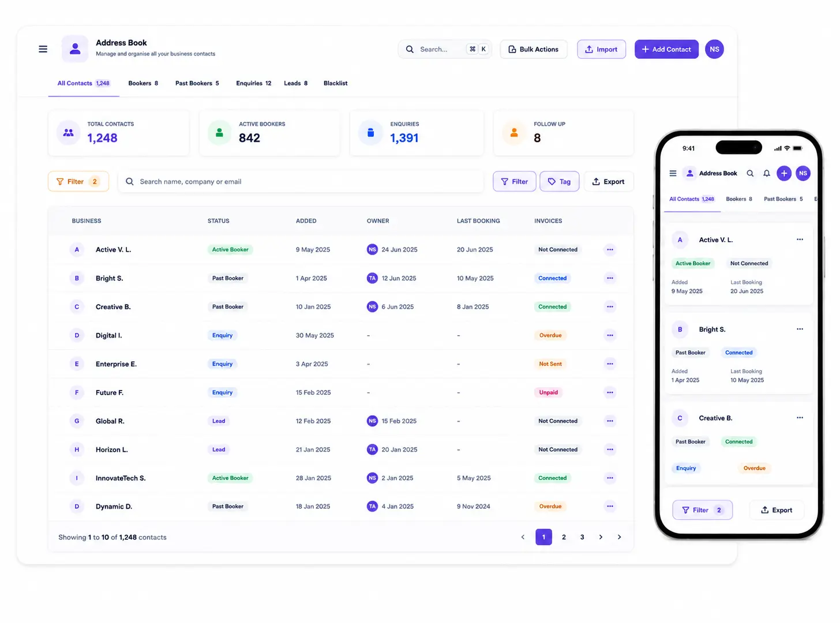This screenshot has height=623, width=840.
Task: Click the Tag button
Action: point(560,182)
